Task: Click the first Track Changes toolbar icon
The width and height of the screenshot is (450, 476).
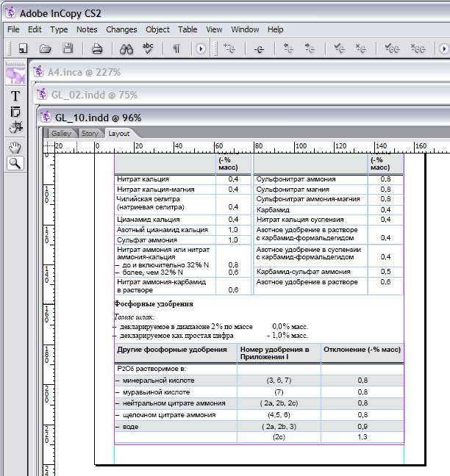Action: coord(229,48)
